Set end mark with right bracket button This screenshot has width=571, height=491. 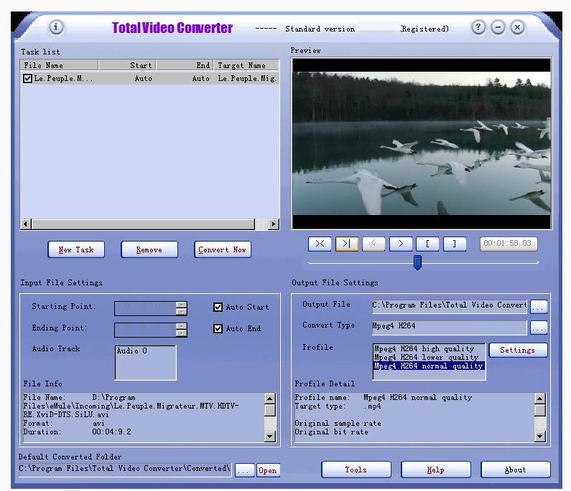tap(454, 244)
